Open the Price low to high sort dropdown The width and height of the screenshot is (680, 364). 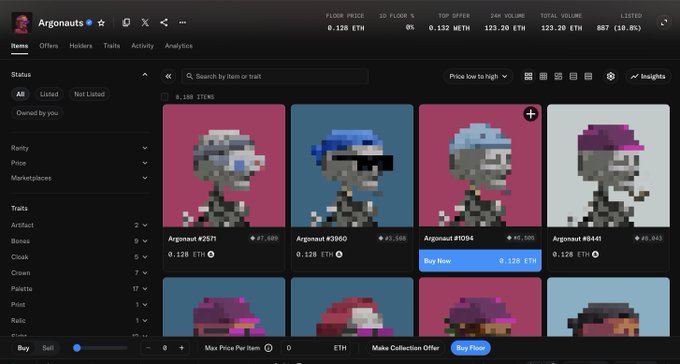coord(478,76)
